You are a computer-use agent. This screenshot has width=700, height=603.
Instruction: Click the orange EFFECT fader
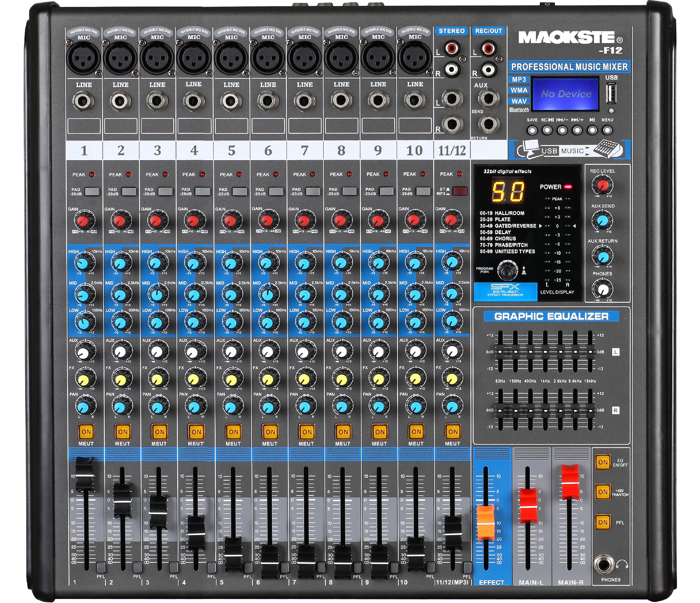[x=486, y=523]
